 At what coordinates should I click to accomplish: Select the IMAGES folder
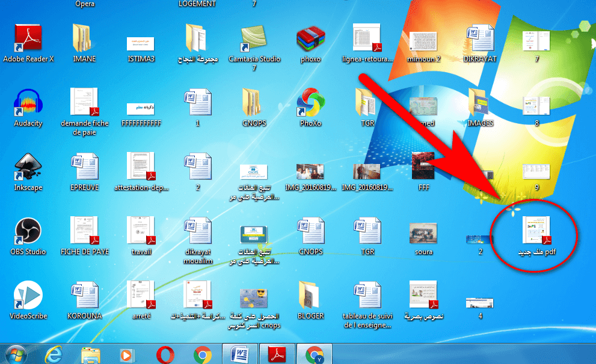coord(479,102)
